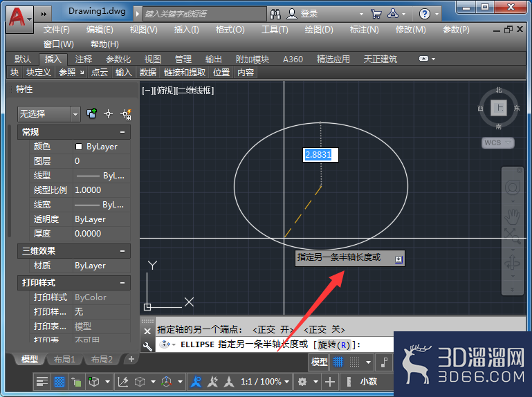Click the dynamic input dropdown icon in tooltip
Viewport: 532px width, 397px height.
[x=398, y=259]
